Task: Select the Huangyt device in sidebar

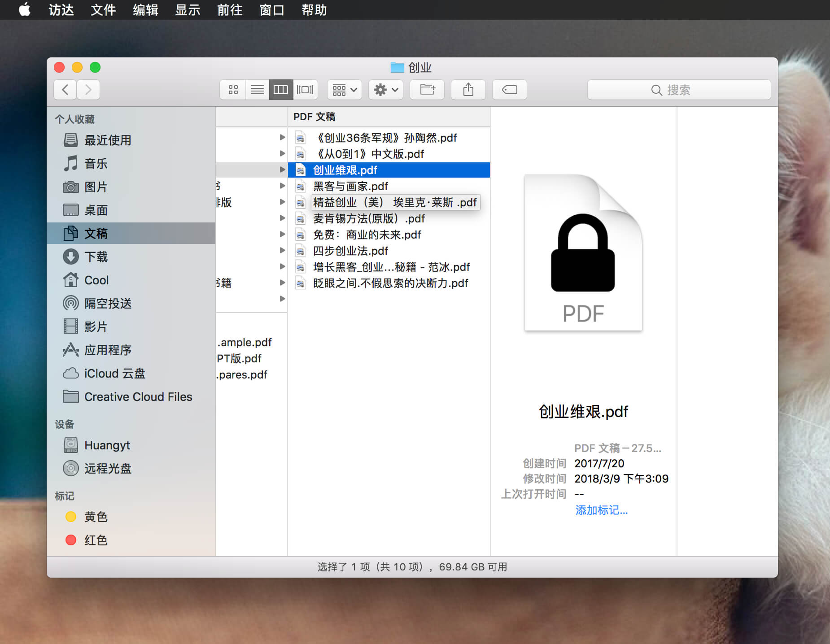Action: [107, 445]
